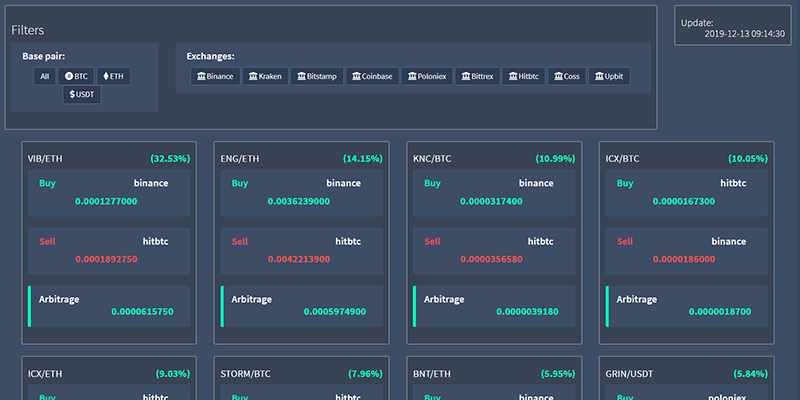800x400 pixels.
Task: Click the (32.53%) profit value
Action: click(x=170, y=159)
